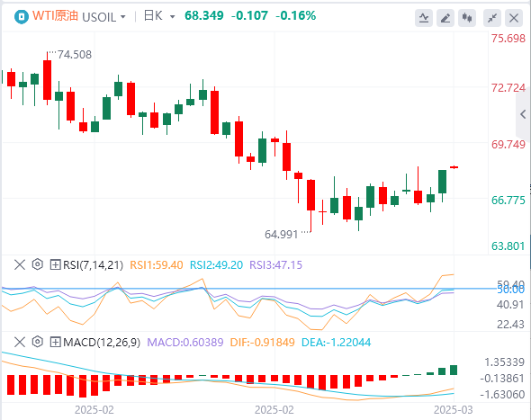Screen dimensions: 531x420
Task: Remove the MACD indicator panel
Action: (x=20, y=342)
